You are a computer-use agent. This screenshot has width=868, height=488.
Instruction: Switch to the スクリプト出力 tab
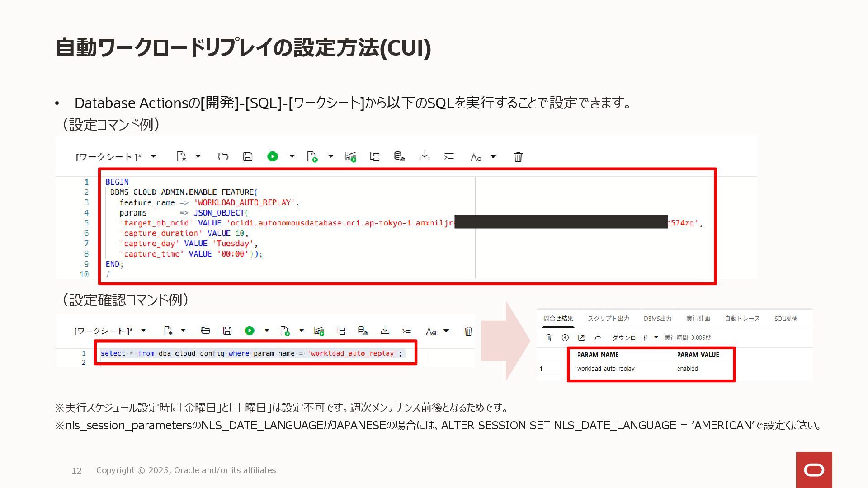click(608, 319)
